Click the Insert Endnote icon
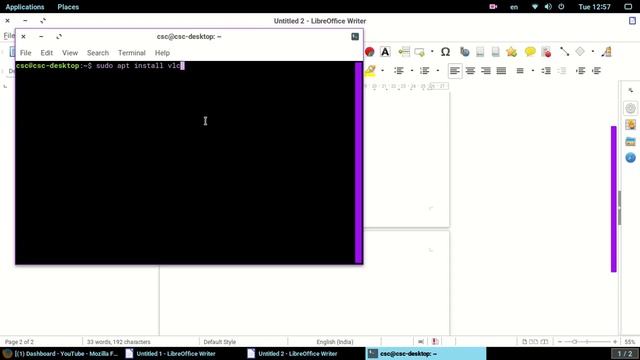Viewport: 640px width, 360px height. pyautogui.click(x=496, y=52)
